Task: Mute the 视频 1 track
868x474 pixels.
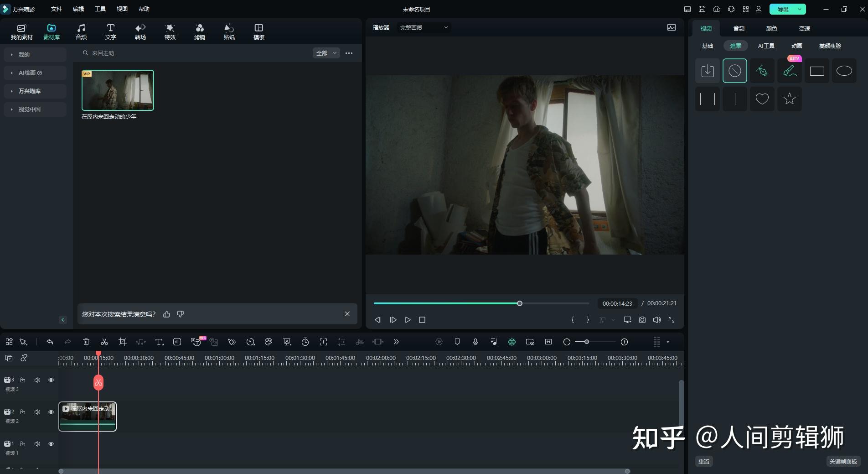Action: click(37, 444)
